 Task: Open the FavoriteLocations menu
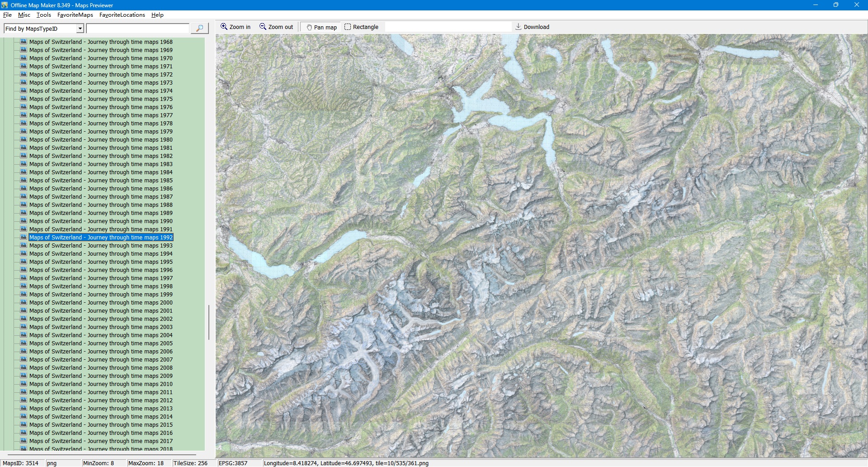pos(122,15)
